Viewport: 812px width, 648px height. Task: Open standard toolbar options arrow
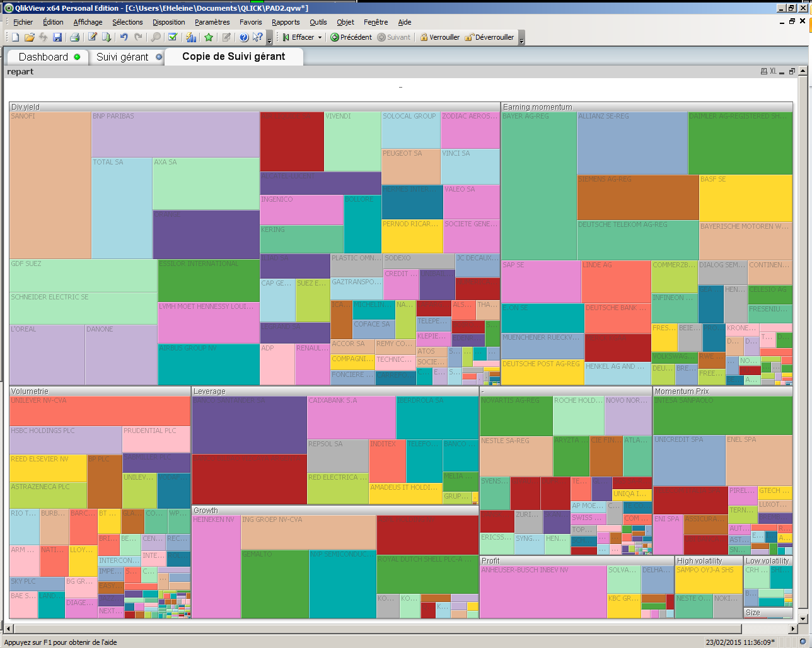pos(270,38)
